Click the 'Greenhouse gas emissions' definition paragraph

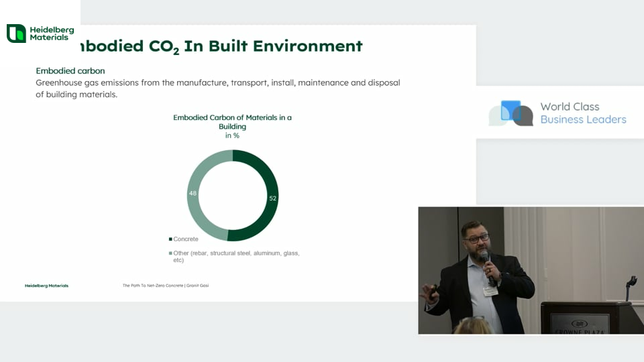click(217, 88)
